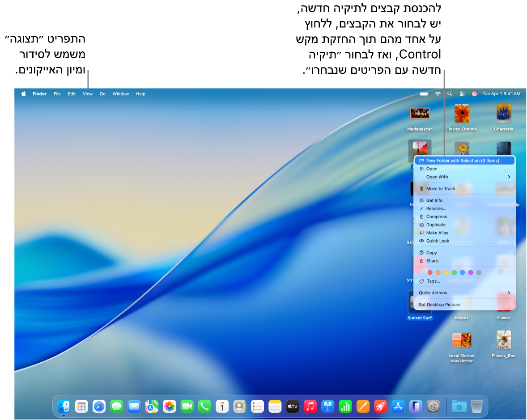Launch Messages app in the Dock
The height and width of the screenshot is (420, 527).
(117, 406)
